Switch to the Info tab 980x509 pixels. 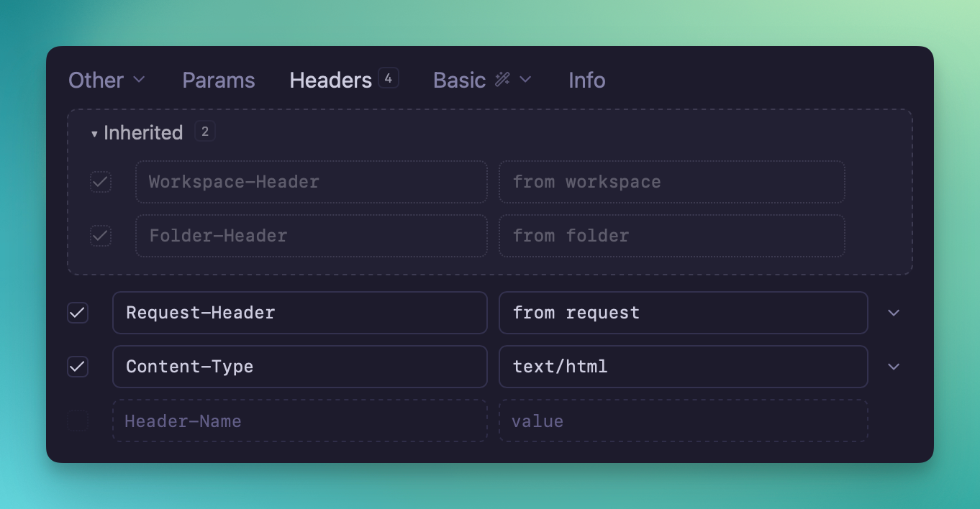coord(586,80)
